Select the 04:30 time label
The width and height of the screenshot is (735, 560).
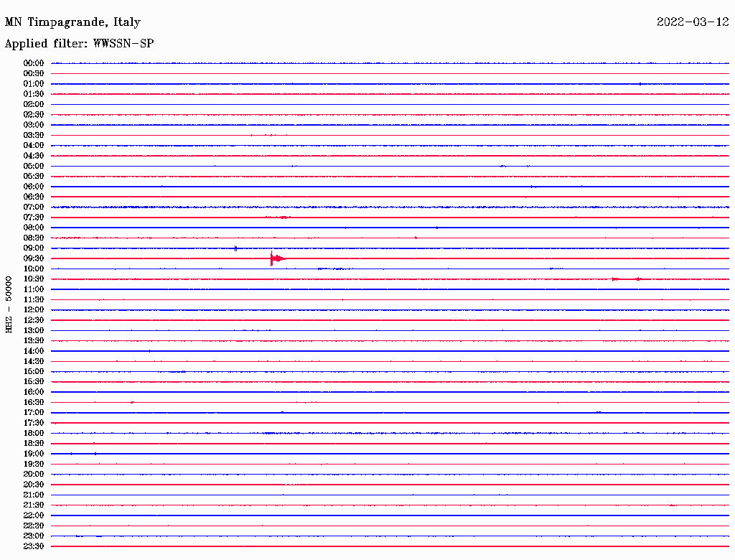34,156
